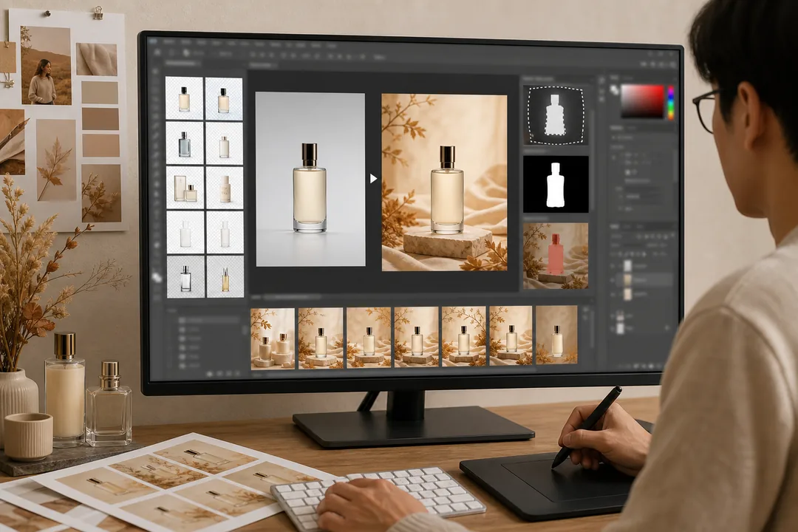Screen dimensions: 798x532
Task: Select the third variation in the filmstrip
Action: 369,337
